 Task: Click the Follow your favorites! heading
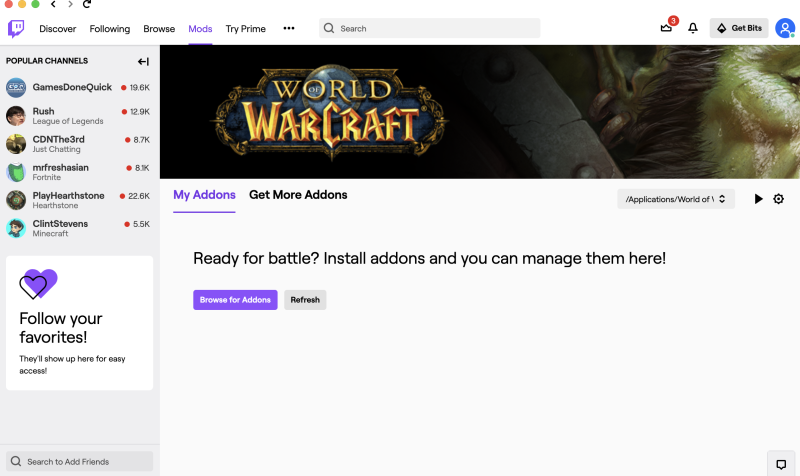(61, 328)
